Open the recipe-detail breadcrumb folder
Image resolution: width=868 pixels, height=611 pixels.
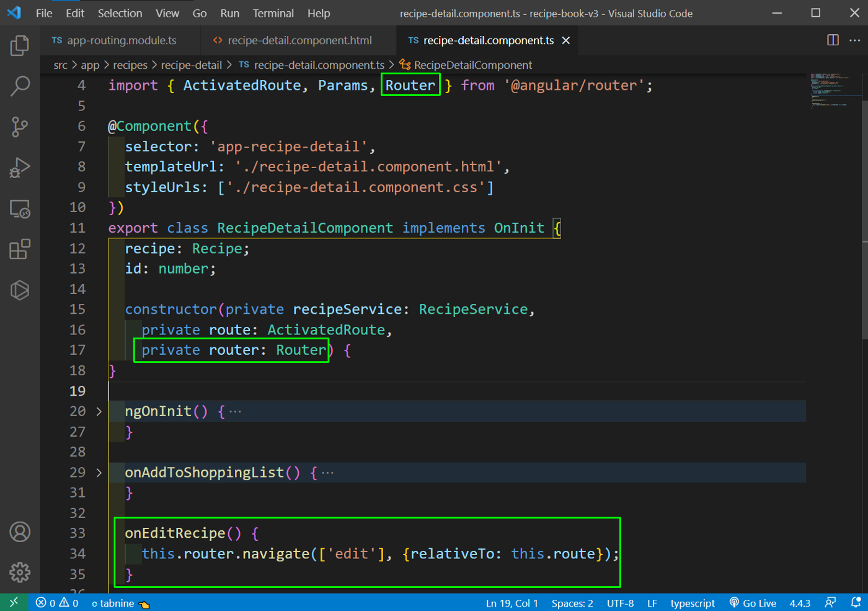192,65
